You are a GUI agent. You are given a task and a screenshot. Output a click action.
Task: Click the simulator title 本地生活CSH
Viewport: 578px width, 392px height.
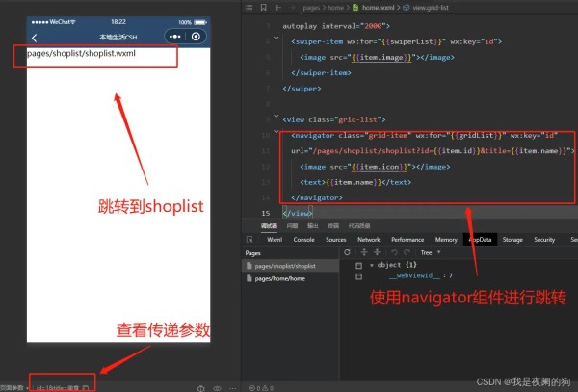(118, 38)
